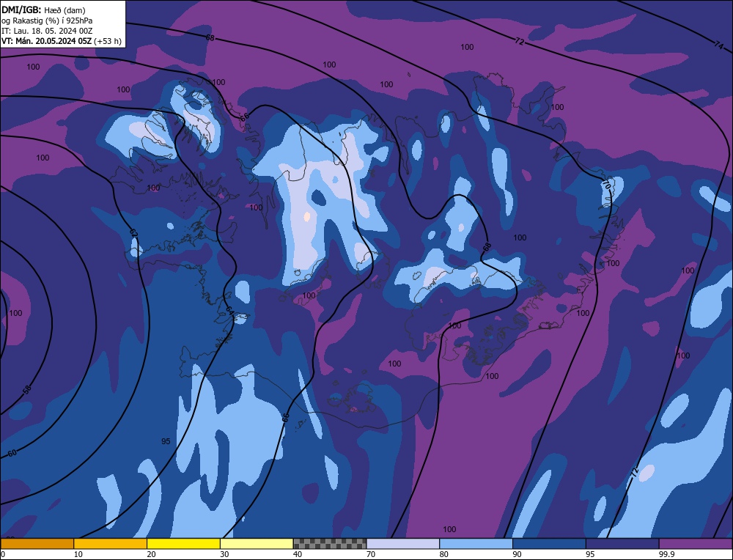Click the "90" legend tick label

[517, 554]
